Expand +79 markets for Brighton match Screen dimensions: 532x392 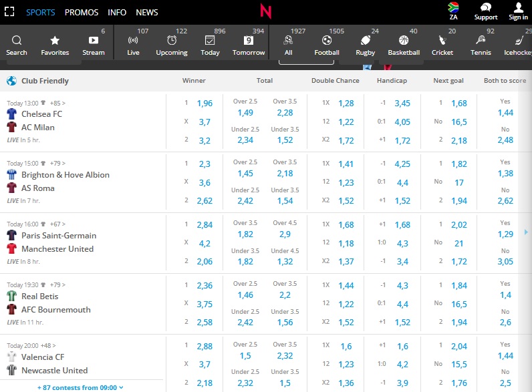pos(57,164)
